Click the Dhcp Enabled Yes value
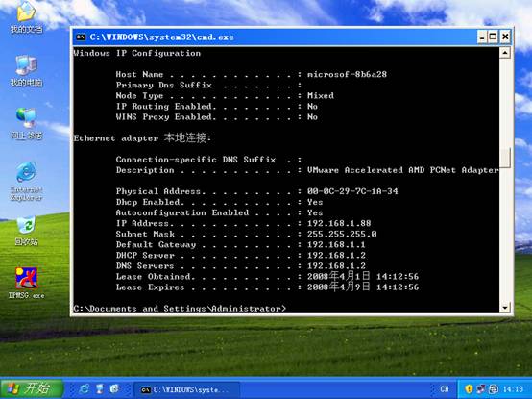Screen dimensions: 532x399 click(315, 202)
